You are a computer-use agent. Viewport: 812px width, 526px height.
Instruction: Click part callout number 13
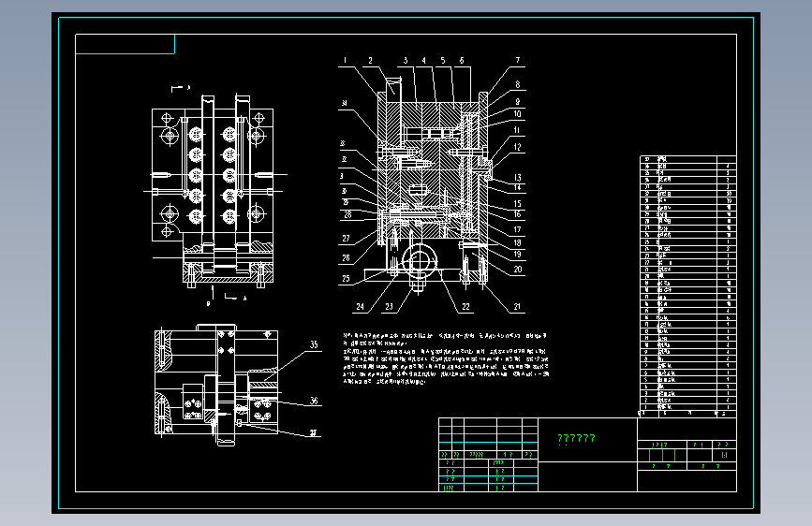517,178
